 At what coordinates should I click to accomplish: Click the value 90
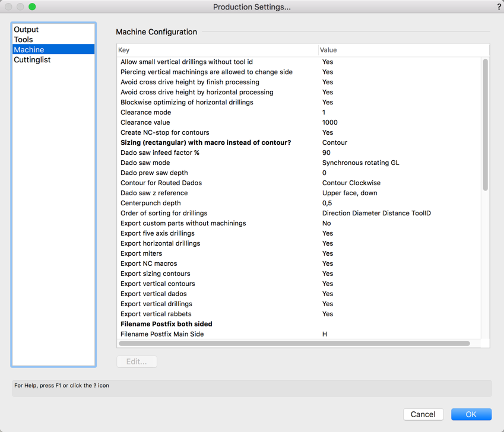coord(327,153)
